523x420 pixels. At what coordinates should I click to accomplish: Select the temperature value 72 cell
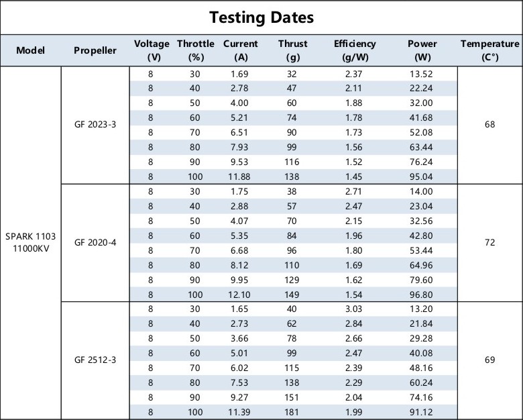pos(489,242)
